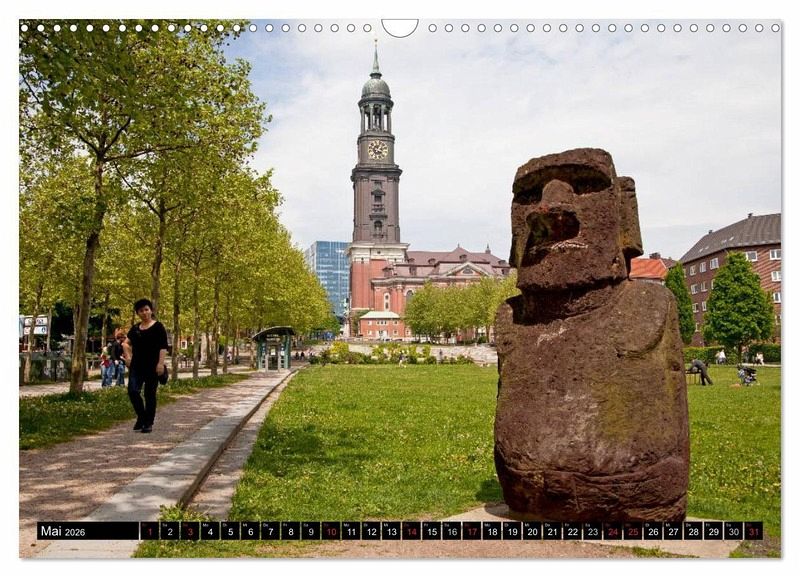Click the round conifer tree beside brick building
800x577 pixels.
[x=737, y=305]
